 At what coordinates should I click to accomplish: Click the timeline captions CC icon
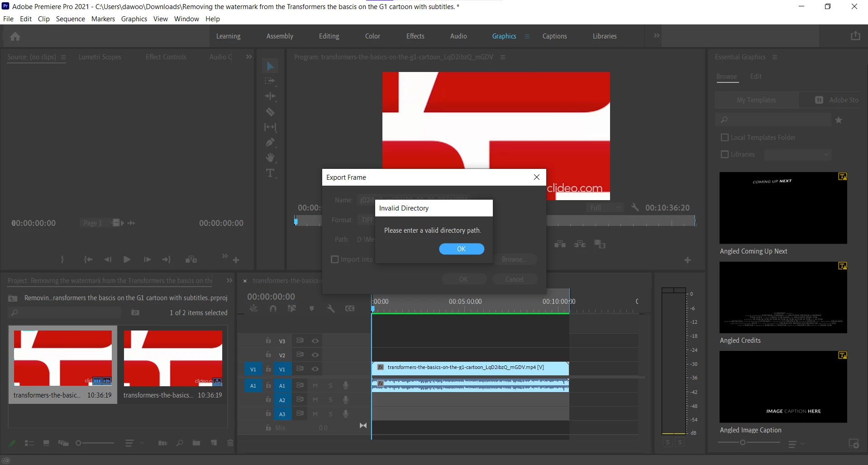(x=350, y=308)
